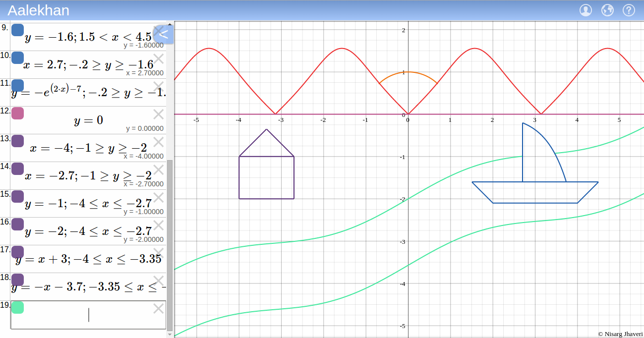Delete the empty equation 19 row
The width and height of the screenshot is (644, 338).
[x=158, y=309]
